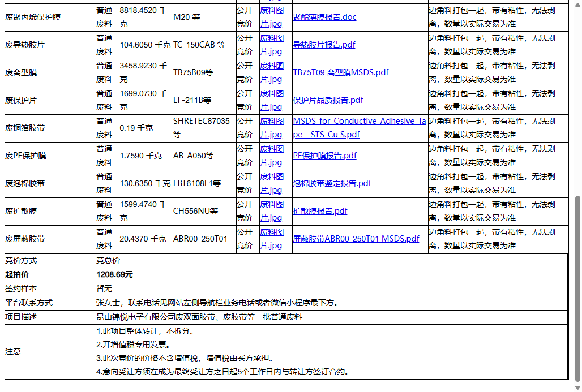Open 聚酯薄膜报告.doc link

click(x=324, y=17)
